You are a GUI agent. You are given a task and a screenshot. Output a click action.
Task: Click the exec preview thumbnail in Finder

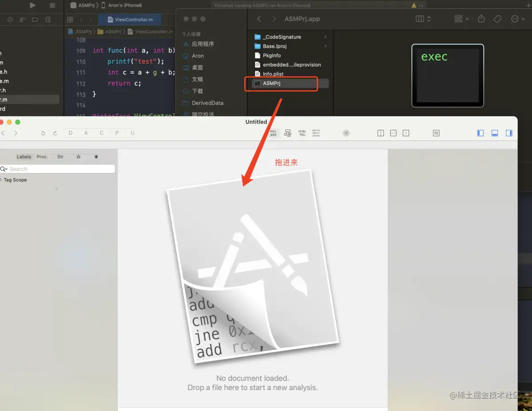pos(447,75)
